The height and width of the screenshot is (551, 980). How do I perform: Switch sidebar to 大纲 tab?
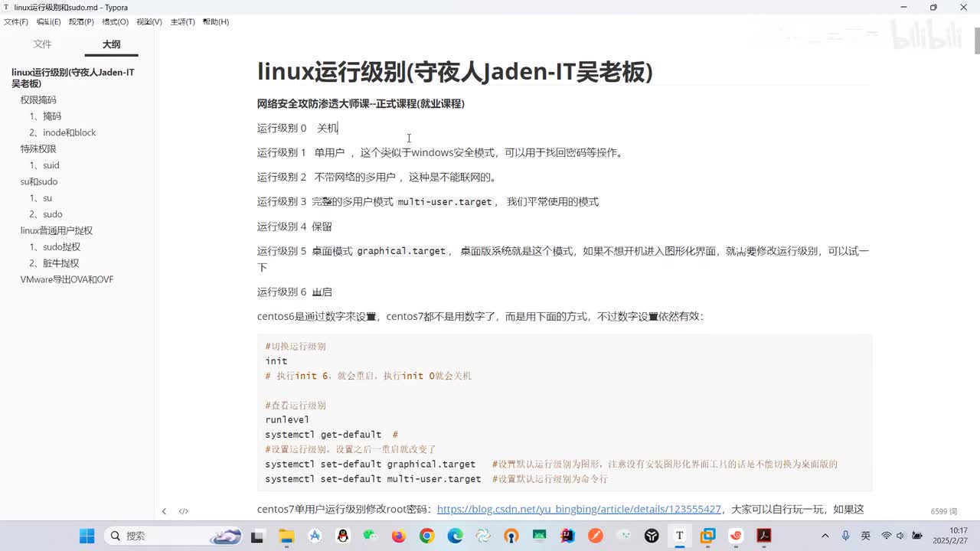(112, 44)
